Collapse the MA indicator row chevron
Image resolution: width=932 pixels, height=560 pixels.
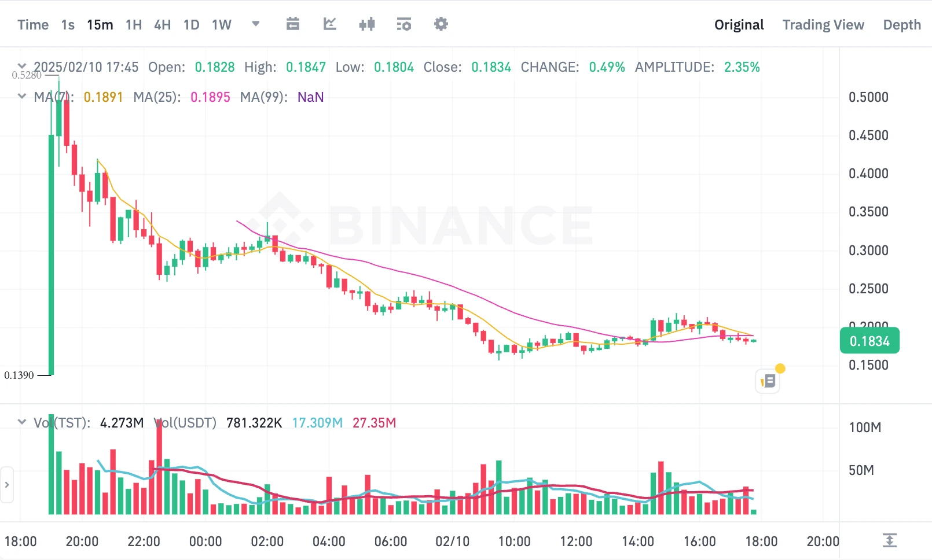tap(22, 96)
